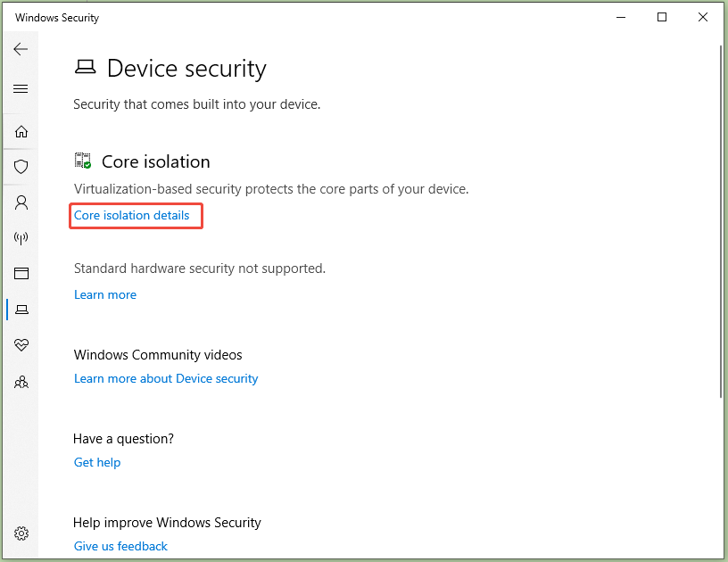
Task: Click the vertical scrollbar thumb
Action: 721,221
